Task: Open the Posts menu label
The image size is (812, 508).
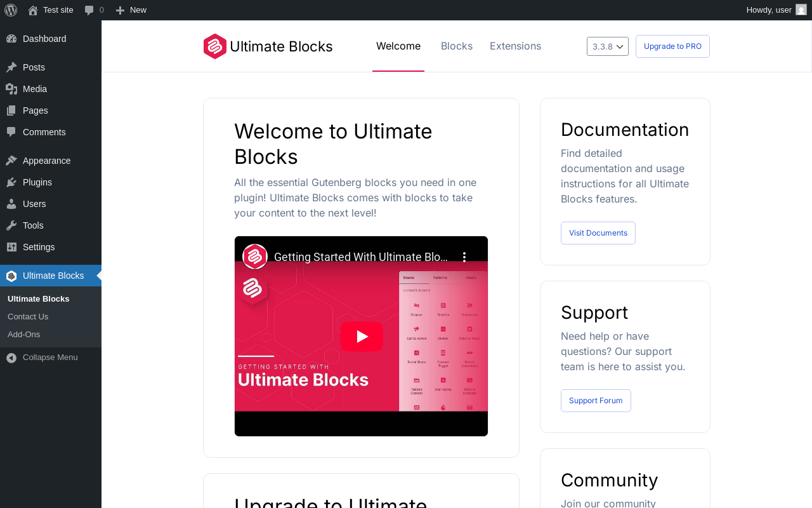Action: (34, 67)
